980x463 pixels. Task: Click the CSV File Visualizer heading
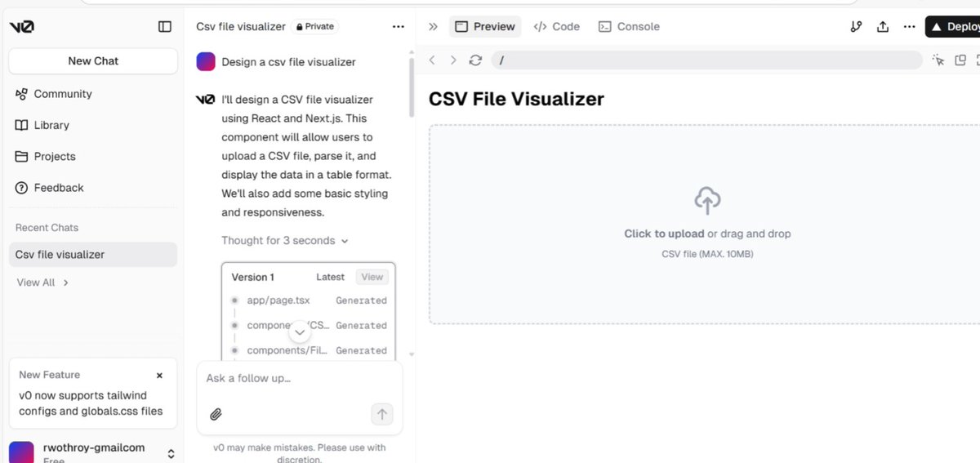point(516,100)
